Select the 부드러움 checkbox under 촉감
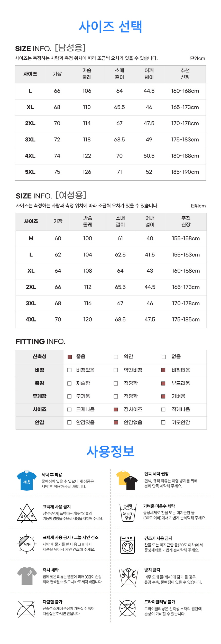This screenshot has width=221, height=644. [163, 383]
